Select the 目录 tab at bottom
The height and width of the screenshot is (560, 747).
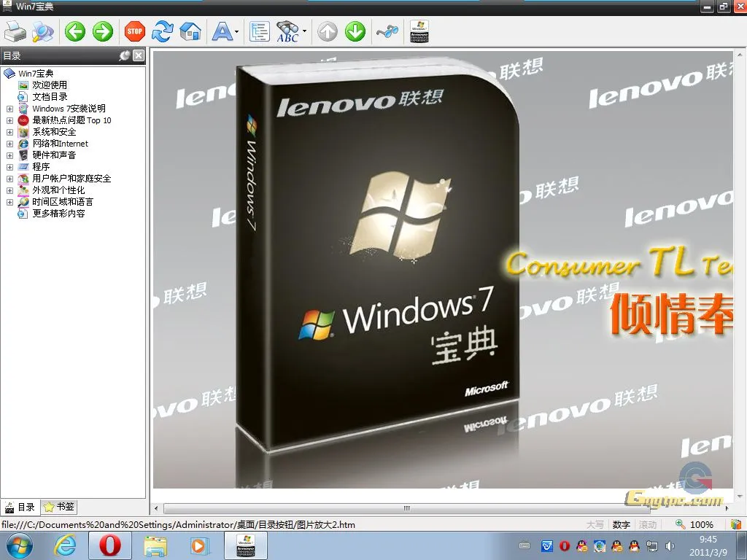tap(20, 507)
